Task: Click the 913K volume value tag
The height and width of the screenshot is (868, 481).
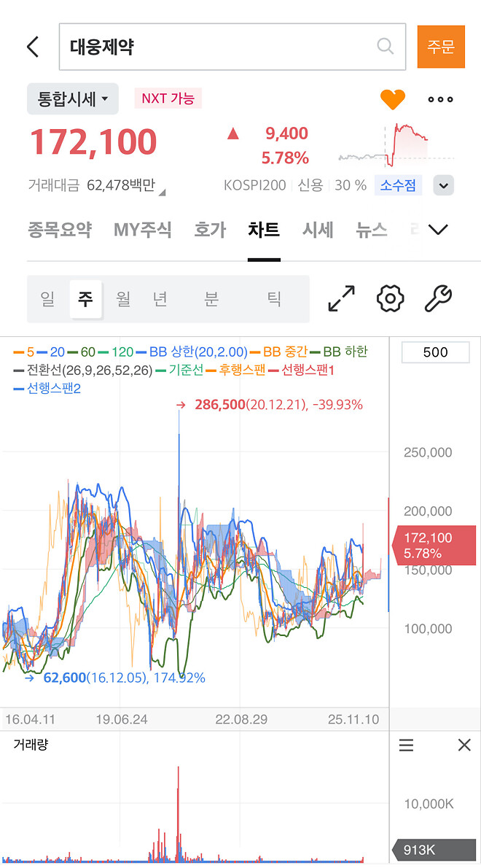Action: tap(434, 850)
